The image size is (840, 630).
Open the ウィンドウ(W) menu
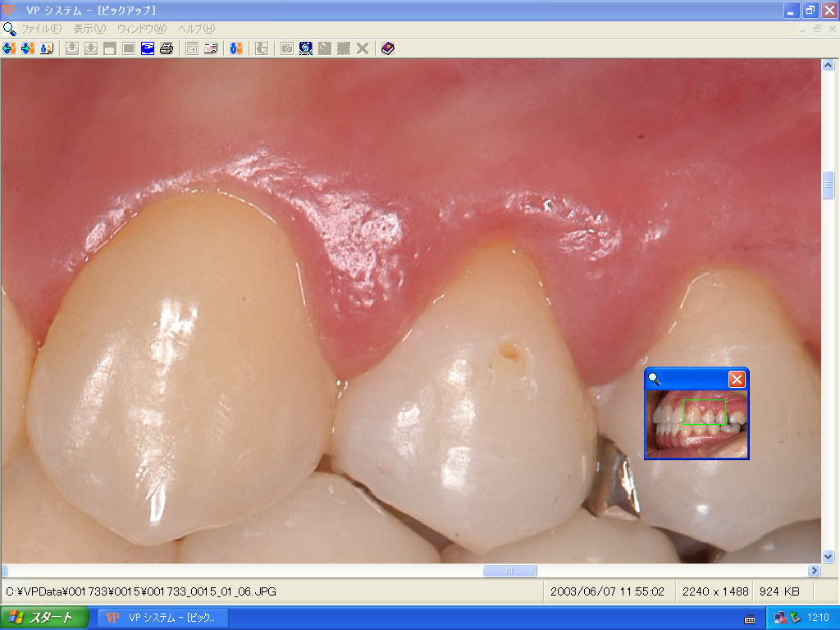point(141,29)
